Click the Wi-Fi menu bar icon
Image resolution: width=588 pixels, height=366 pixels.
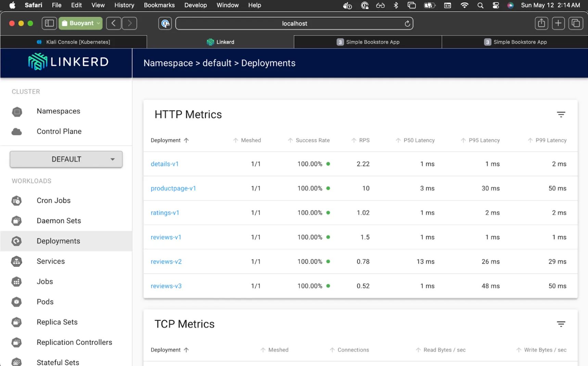click(x=464, y=5)
